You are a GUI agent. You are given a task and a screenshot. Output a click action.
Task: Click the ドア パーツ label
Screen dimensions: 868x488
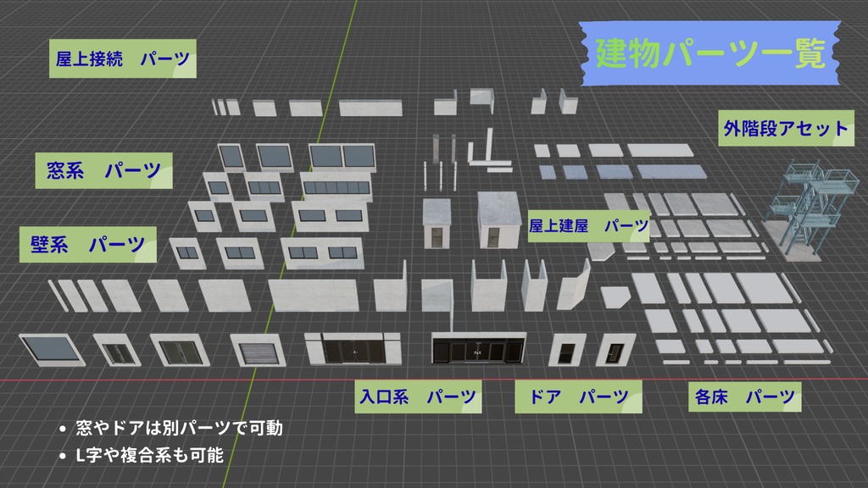pos(578,396)
